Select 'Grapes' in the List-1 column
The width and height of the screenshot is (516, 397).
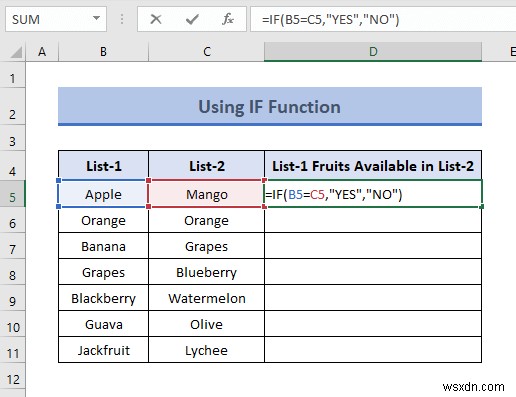coord(103,272)
